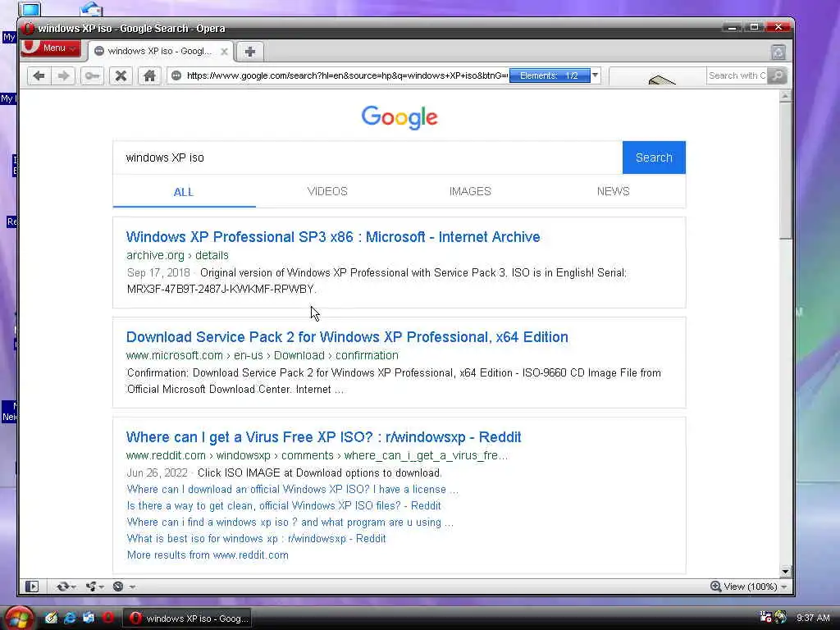The width and height of the screenshot is (840, 630).
Task: Click the 'archive.org › details' breadcrumb text
Action: pyautogui.click(x=177, y=255)
